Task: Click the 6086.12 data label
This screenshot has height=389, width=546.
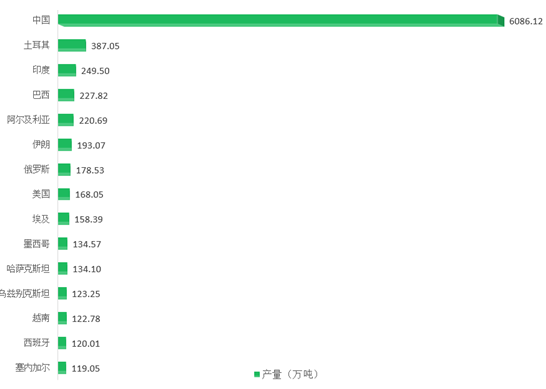Action: coord(526,21)
